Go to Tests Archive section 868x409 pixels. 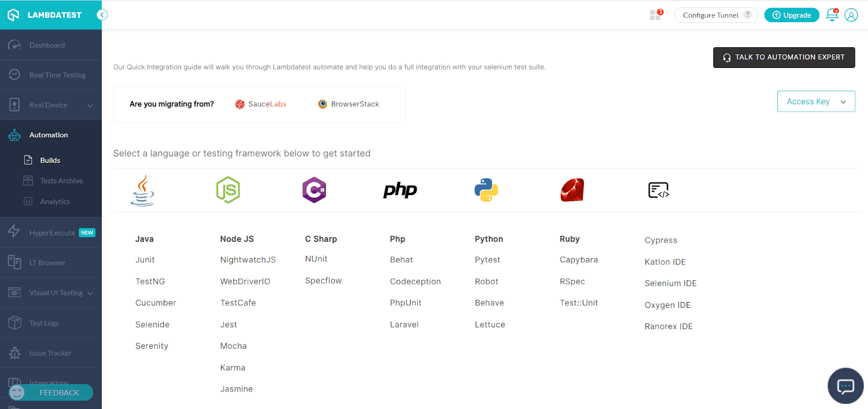point(61,181)
